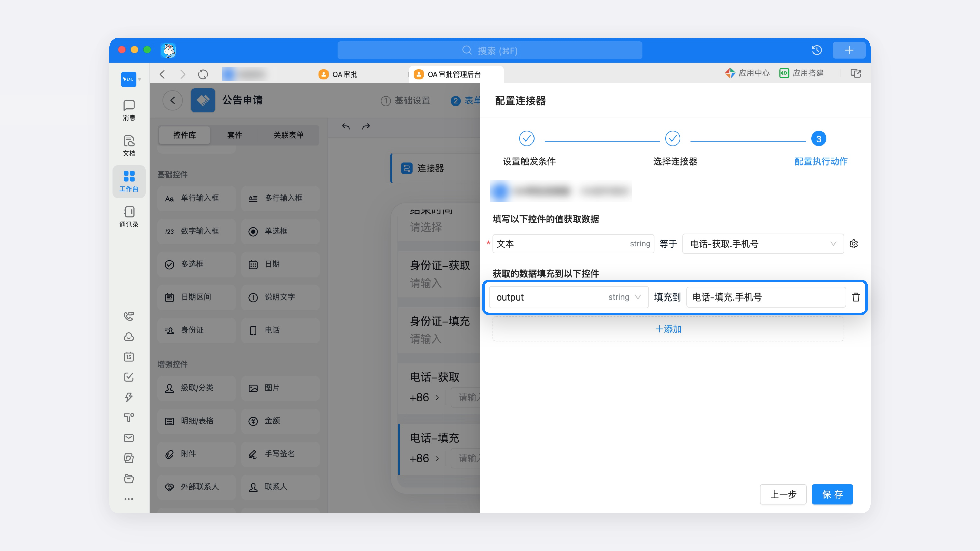Click the undo arrow in form editor
The width and height of the screenshot is (980, 551).
click(345, 127)
